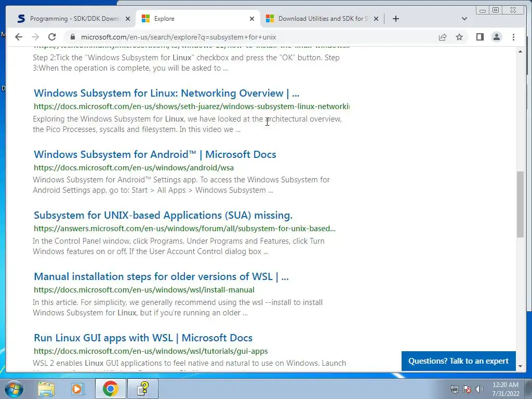Close the Explore tab
The image size is (532, 399).
[252, 19]
